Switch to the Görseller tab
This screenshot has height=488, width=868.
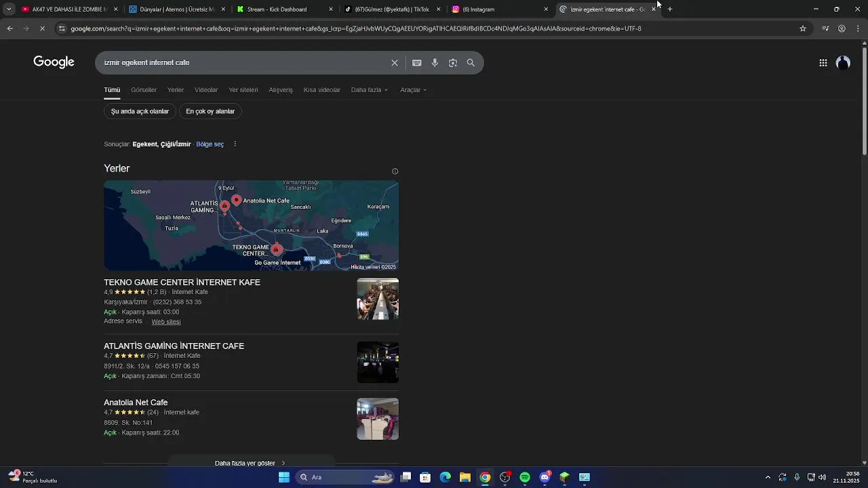tap(144, 89)
